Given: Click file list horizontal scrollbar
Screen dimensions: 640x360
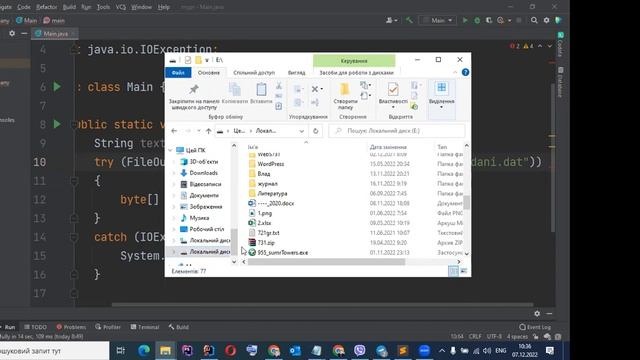Looking at the screenshot, I should (x=326, y=262).
